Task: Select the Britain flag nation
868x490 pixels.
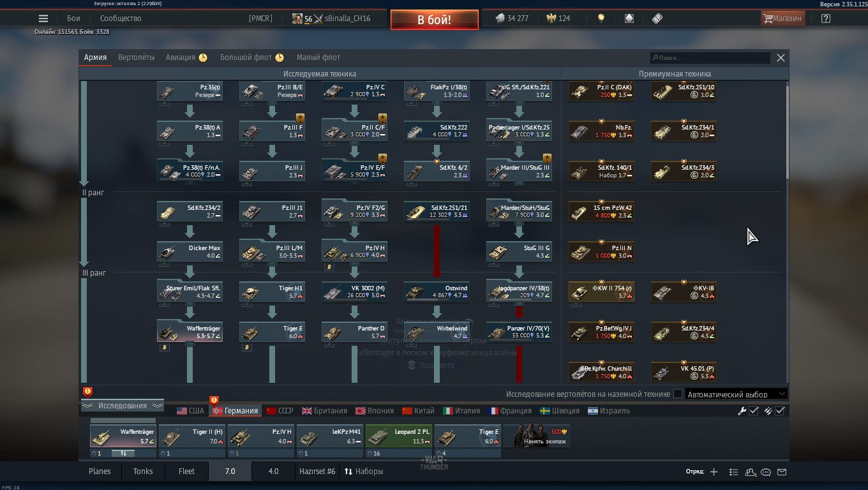Action: [324, 411]
